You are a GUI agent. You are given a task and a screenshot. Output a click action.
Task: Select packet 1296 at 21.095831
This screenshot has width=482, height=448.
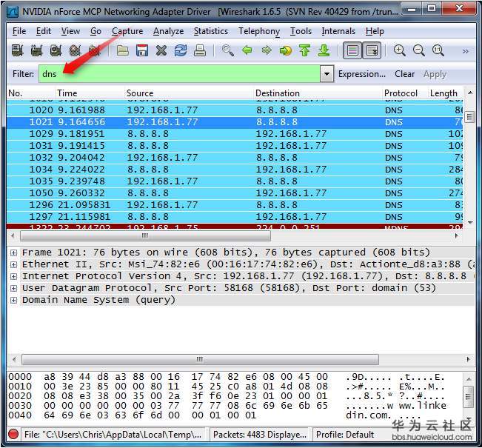click(x=235, y=205)
